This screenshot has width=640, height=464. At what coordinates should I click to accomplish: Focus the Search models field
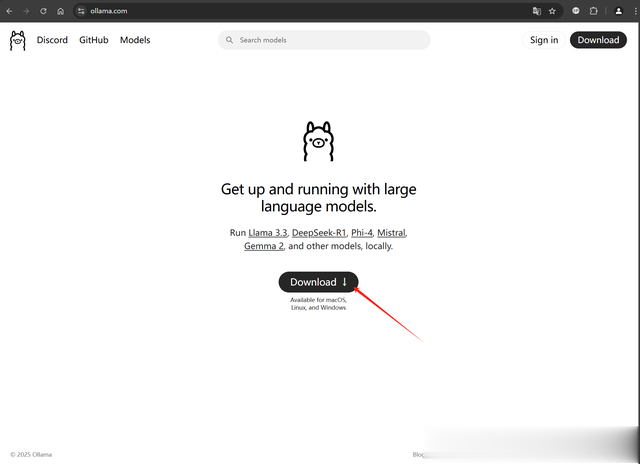click(324, 40)
